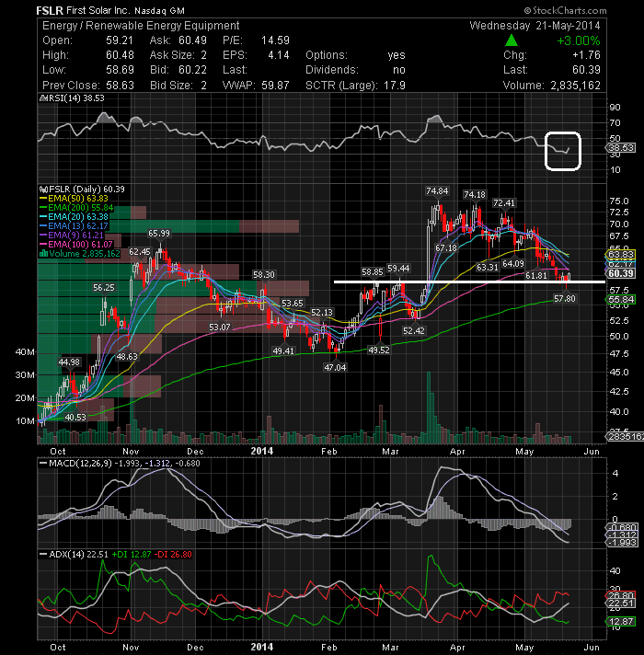644x655 pixels.
Task: Click the 47.04 February low annotation
Action: click(335, 367)
